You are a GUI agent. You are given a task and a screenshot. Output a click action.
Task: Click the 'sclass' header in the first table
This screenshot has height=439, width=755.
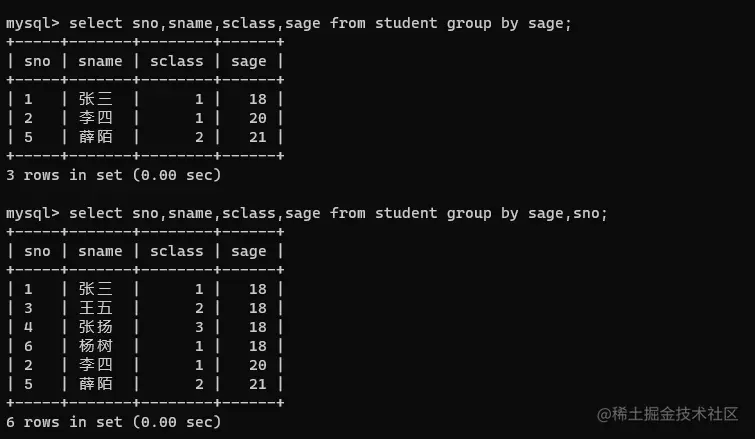point(176,61)
